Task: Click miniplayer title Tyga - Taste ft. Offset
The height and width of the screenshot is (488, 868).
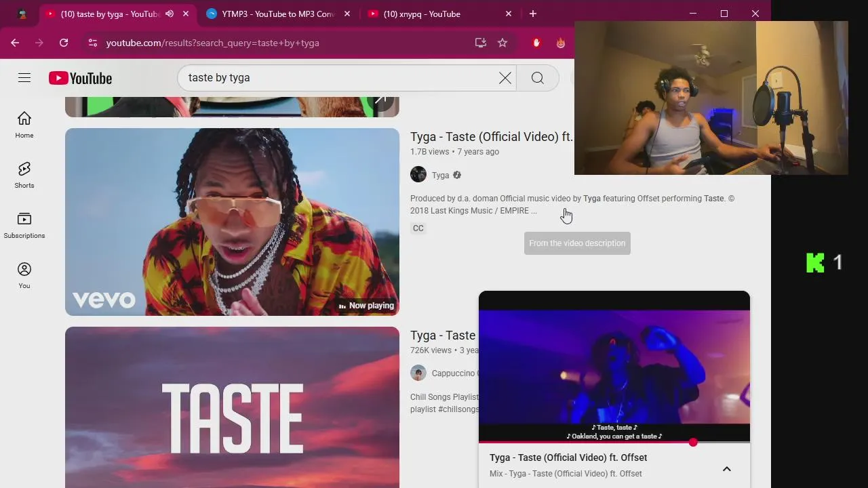Action: pyautogui.click(x=568, y=457)
